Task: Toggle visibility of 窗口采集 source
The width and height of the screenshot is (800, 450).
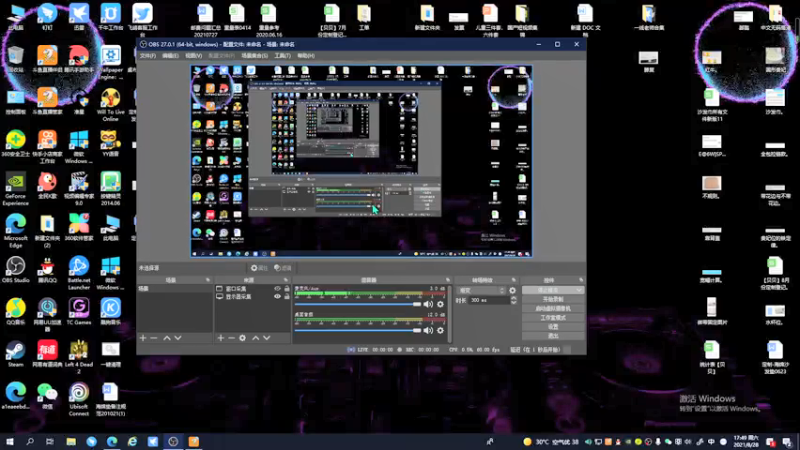Action: tap(277, 289)
